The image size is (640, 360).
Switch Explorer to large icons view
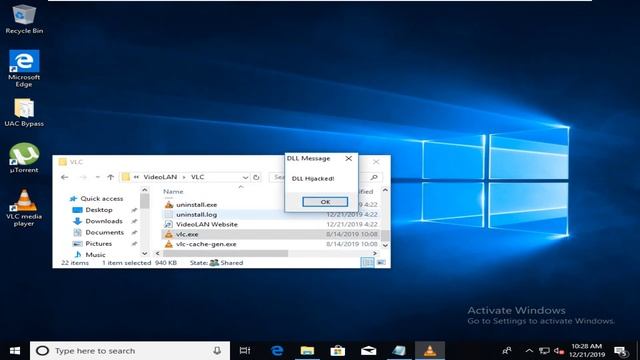coord(381,262)
